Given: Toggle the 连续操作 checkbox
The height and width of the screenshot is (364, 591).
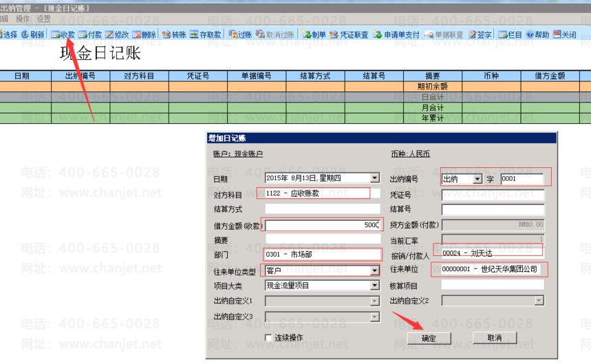Looking at the screenshot, I should click(268, 338).
